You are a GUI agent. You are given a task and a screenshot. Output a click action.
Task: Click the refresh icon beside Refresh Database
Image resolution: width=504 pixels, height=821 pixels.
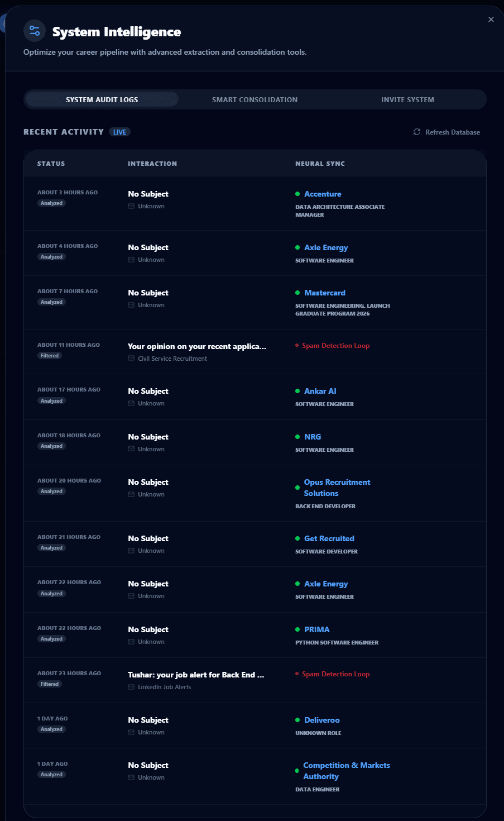click(417, 132)
